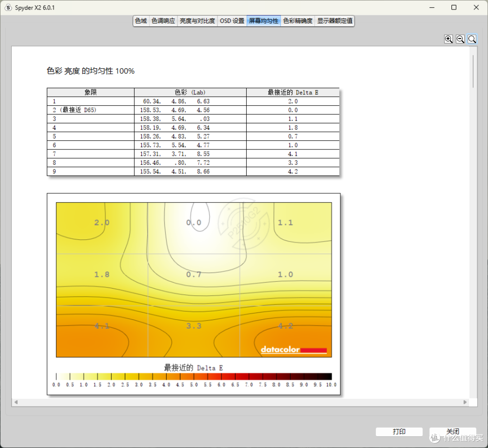
Task: Click the fit-to-window magnifier icon
Action: tap(472, 39)
